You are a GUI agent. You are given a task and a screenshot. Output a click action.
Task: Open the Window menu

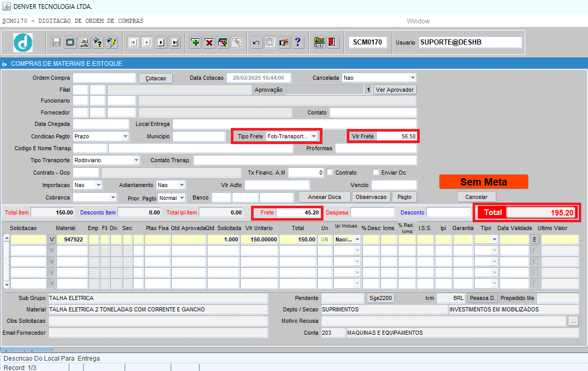[418, 21]
